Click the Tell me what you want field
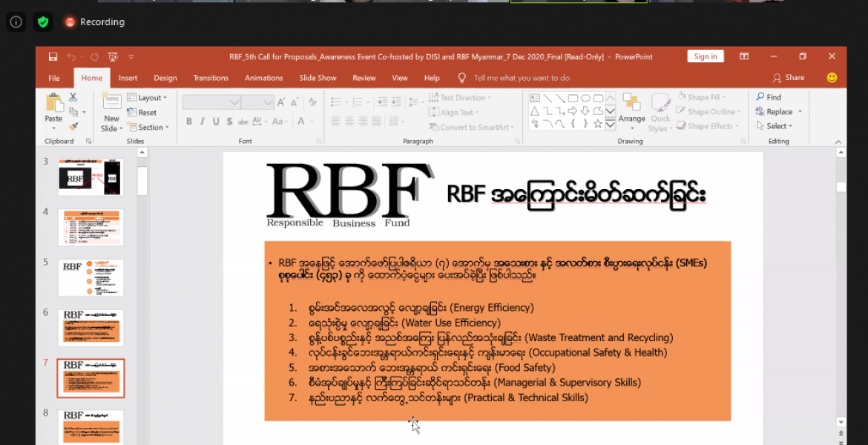Image resolution: width=868 pixels, height=445 pixels. [x=522, y=78]
